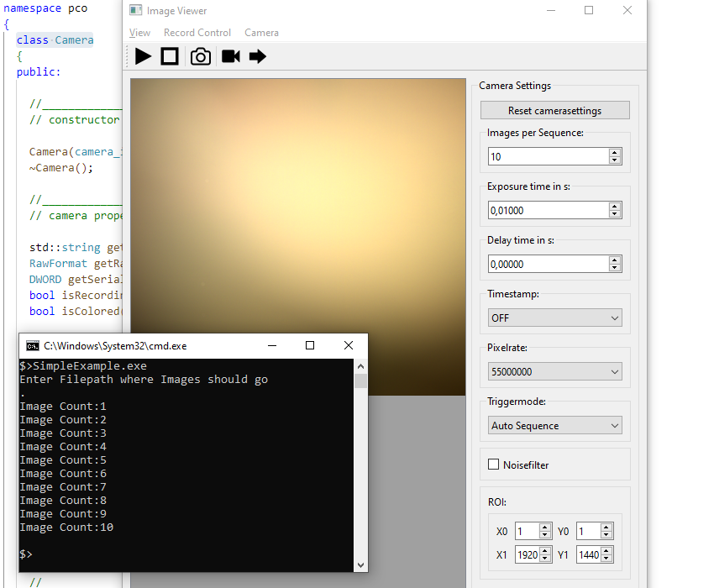Enable the Noisefilter checkbox
This screenshot has width=714, height=588.
(493, 465)
